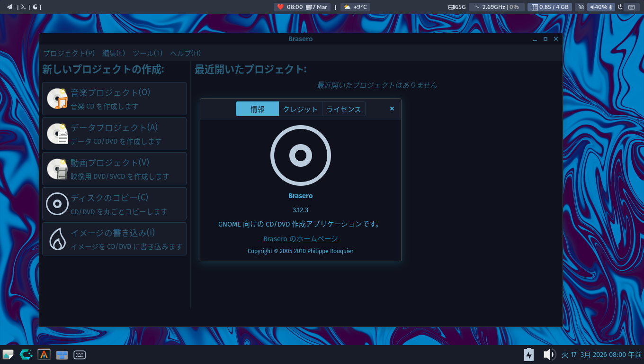This screenshot has height=364, width=644.
Task: Open the プロジェクト(P) menu
Action: tap(69, 53)
